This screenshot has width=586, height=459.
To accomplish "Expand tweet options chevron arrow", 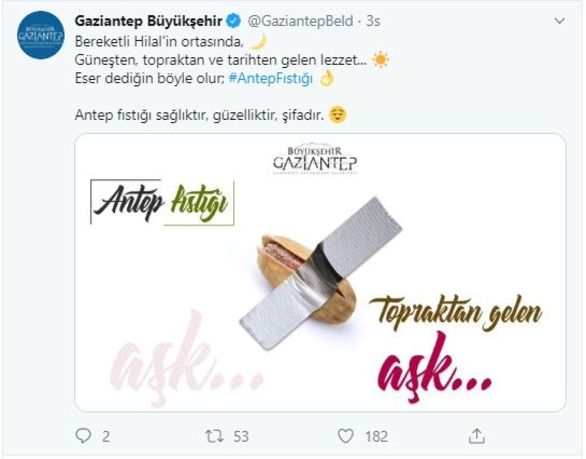I will point(559,21).
